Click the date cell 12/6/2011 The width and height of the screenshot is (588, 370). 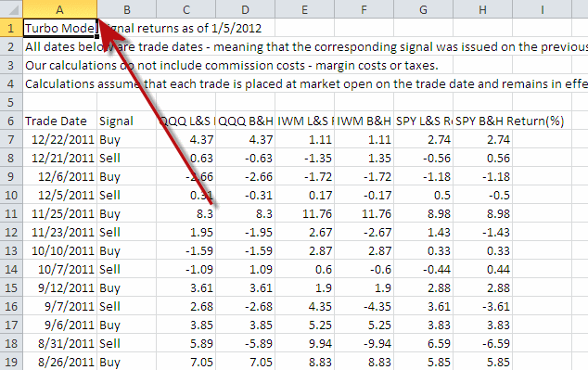point(60,176)
